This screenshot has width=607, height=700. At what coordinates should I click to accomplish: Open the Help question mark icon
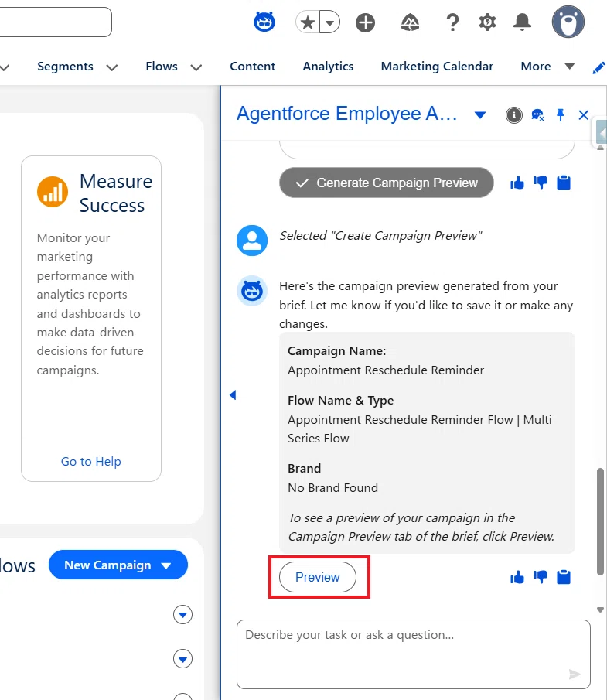pyautogui.click(x=452, y=22)
